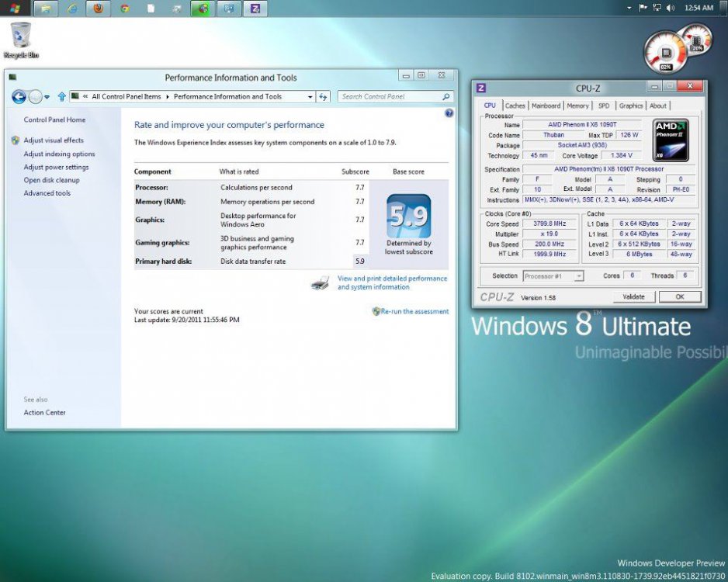Click the All Control Panel Items breadcrumb
The image size is (728, 582).
pos(127,96)
